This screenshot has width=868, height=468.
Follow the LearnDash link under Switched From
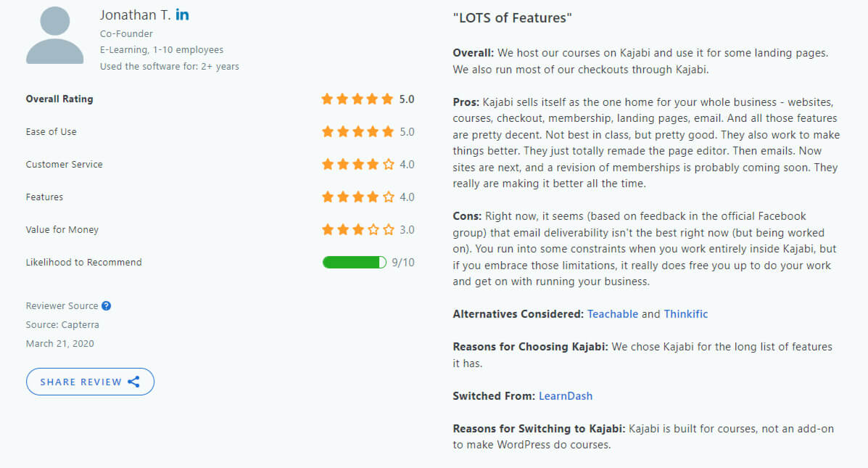click(x=565, y=395)
